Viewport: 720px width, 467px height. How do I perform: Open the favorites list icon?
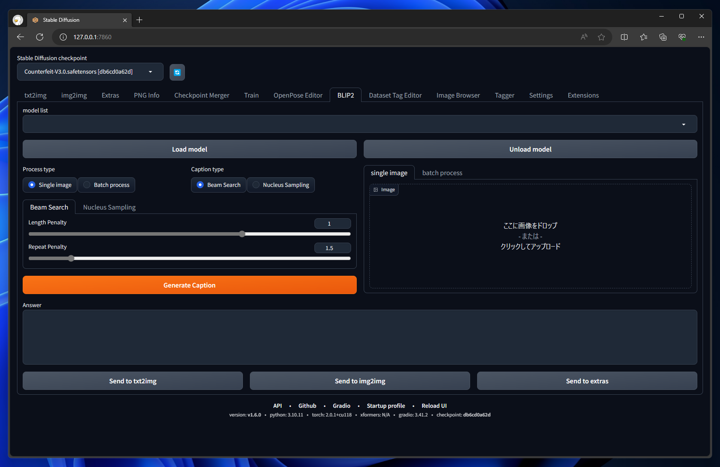pos(643,37)
